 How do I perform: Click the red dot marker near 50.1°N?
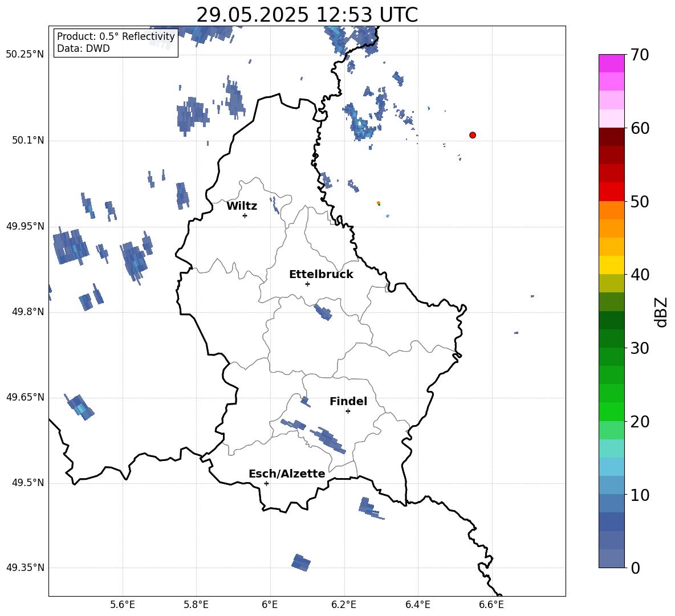pyautogui.click(x=472, y=135)
